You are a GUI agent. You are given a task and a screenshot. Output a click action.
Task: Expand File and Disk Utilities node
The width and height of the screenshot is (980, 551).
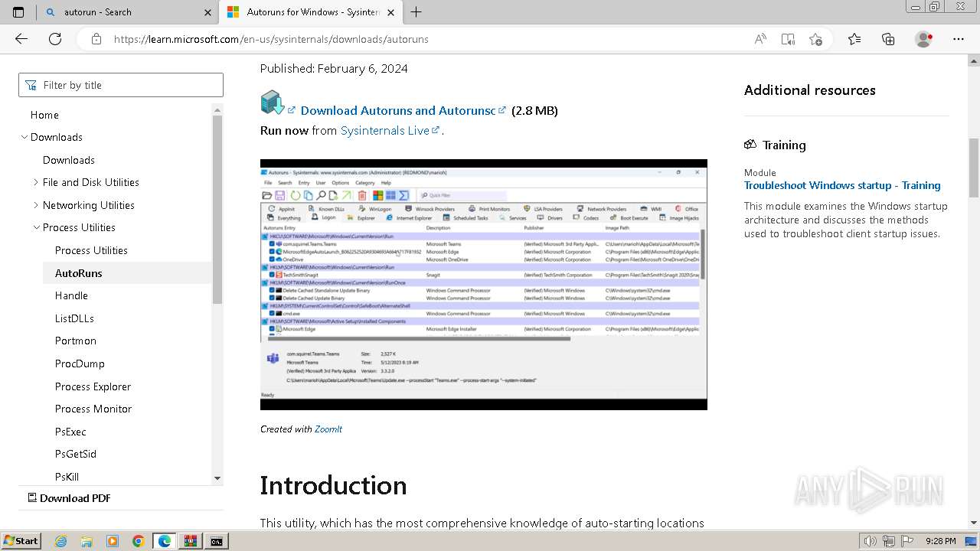pyautogui.click(x=36, y=182)
